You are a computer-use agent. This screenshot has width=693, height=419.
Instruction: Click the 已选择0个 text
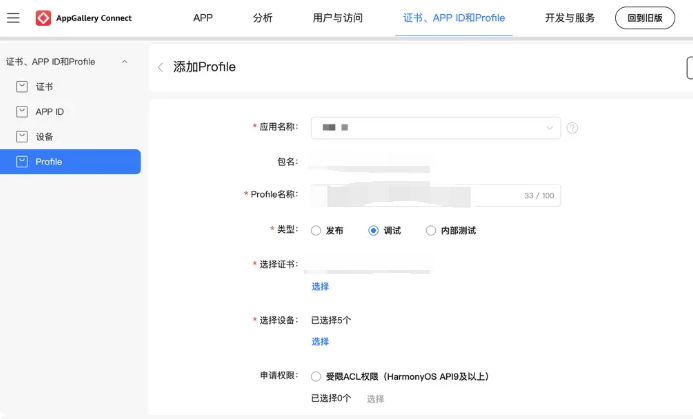point(331,399)
